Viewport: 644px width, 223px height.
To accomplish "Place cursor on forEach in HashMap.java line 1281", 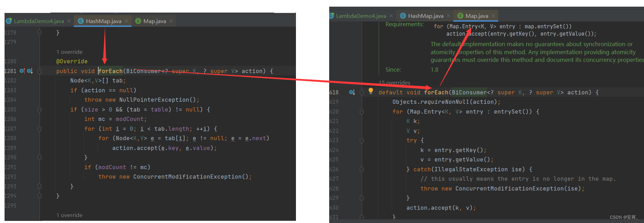I will click(111, 71).
